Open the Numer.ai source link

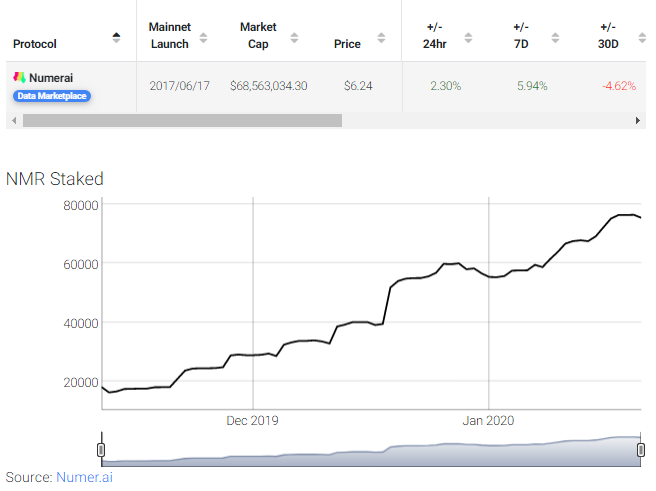[85, 477]
